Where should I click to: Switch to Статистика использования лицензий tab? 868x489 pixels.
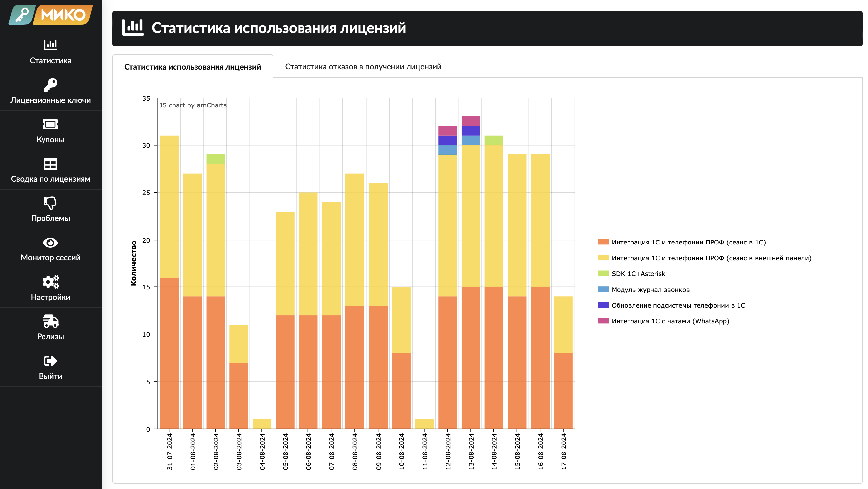coord(192,67)
